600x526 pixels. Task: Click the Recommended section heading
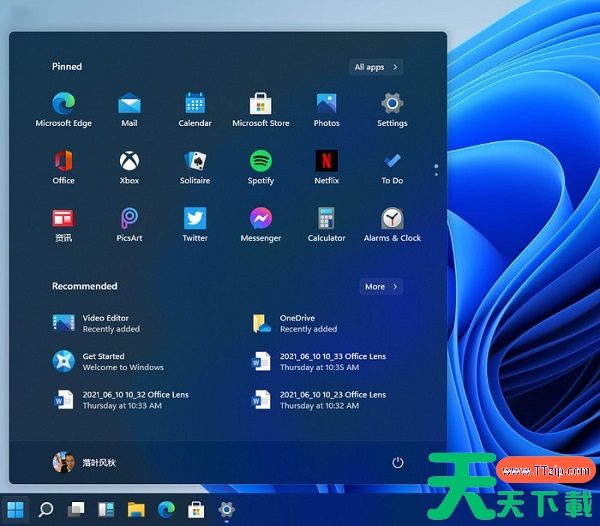(85, 286)
